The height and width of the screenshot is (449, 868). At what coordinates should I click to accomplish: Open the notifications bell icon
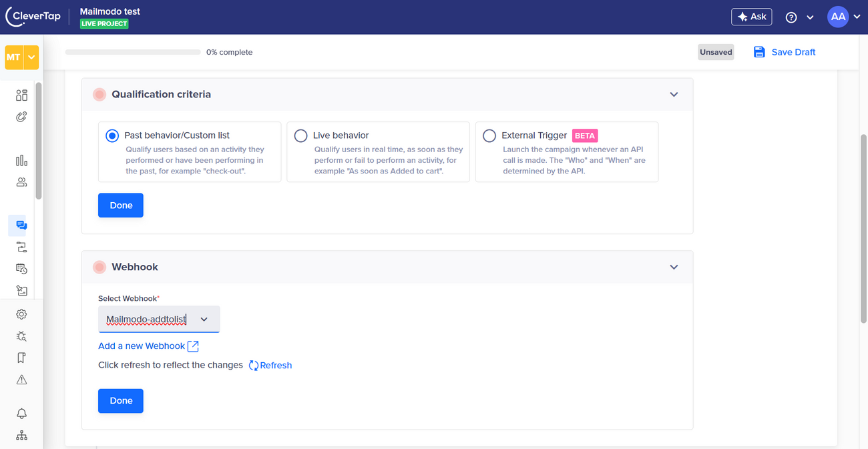click(x=21, y=414)
